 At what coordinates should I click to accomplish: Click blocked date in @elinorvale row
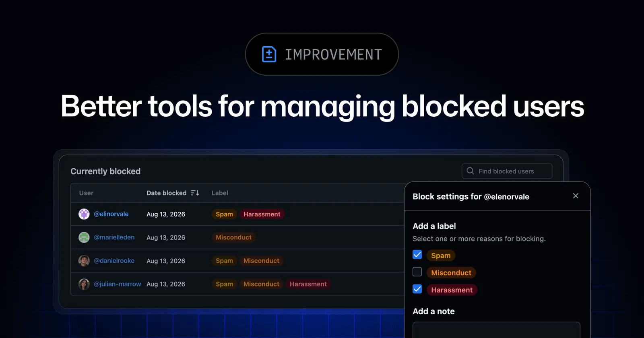(166, 214)
